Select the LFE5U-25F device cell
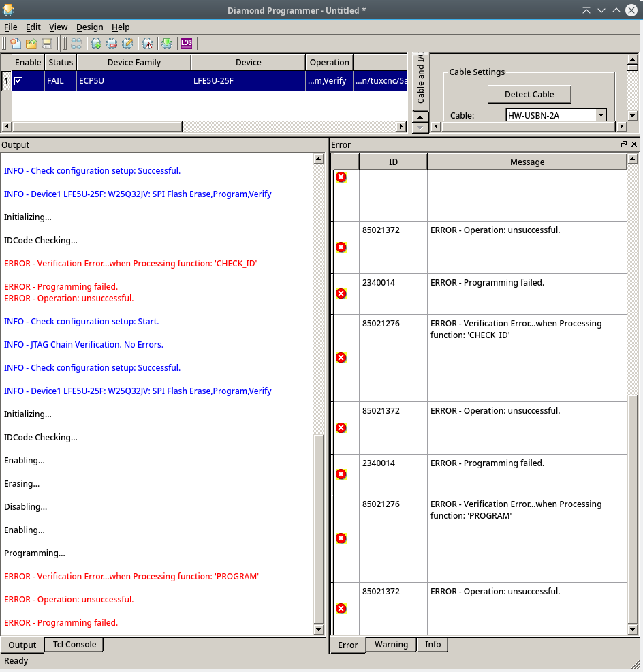 [248, 81]
